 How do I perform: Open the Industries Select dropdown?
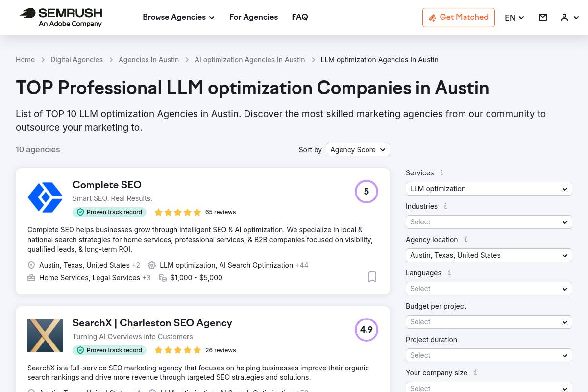489,222
